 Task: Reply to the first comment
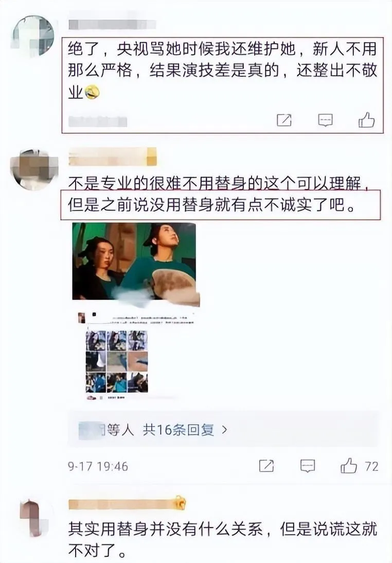(x=325, y=120)
